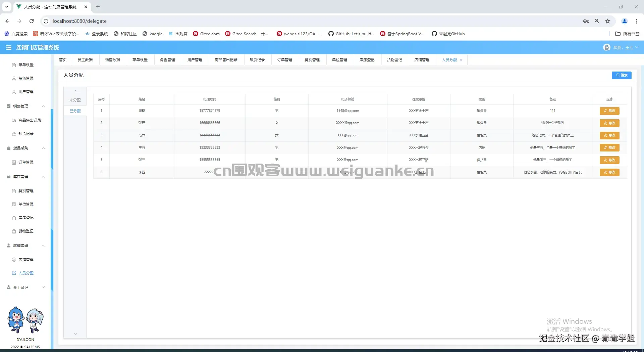The width and height of the screenshot is (644, 352).
Task: Open the 未起壳GitHub bookmark
Action: [448, 34]
